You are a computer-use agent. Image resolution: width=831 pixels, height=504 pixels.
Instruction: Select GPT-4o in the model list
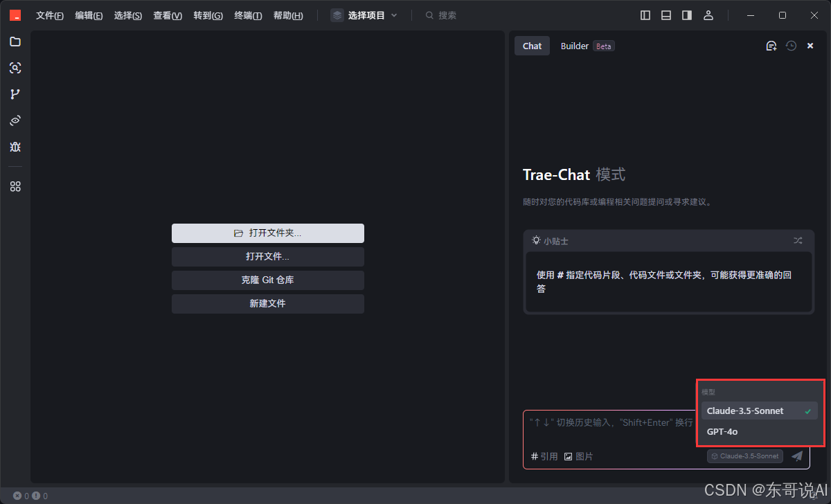pyautogui.click(x=760, y=431)
